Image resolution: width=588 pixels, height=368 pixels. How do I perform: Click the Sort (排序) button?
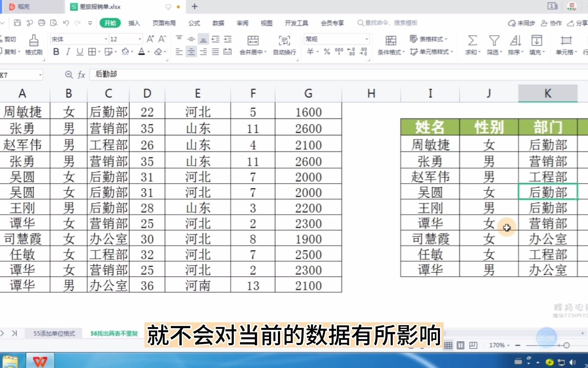click(515, 45)
